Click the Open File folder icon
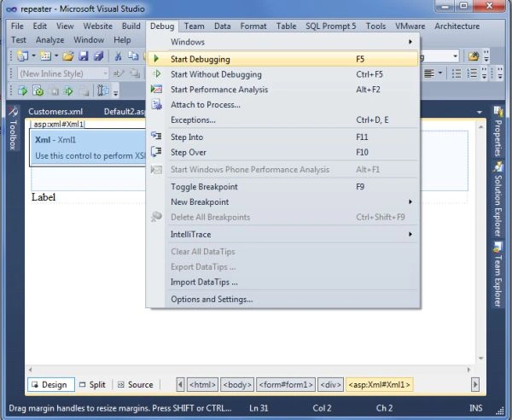This screenshot has height=420, width=512. (x=68, y=56)
